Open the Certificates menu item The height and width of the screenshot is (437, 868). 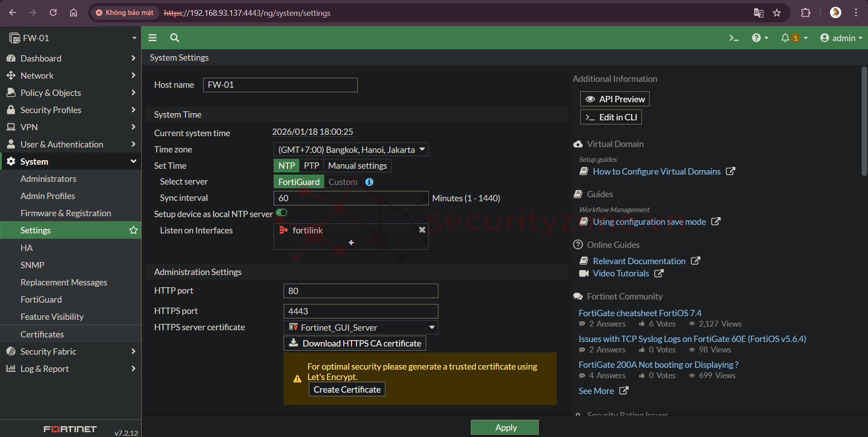(42, 334)
